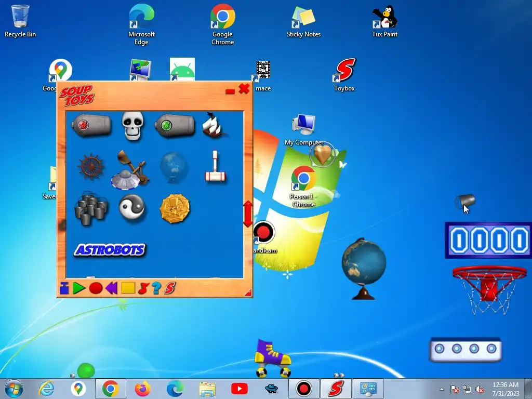Open File Explorer from the taskbar
Image resolution: width=532 pixels, height=399 pixels.
[207, 389]
